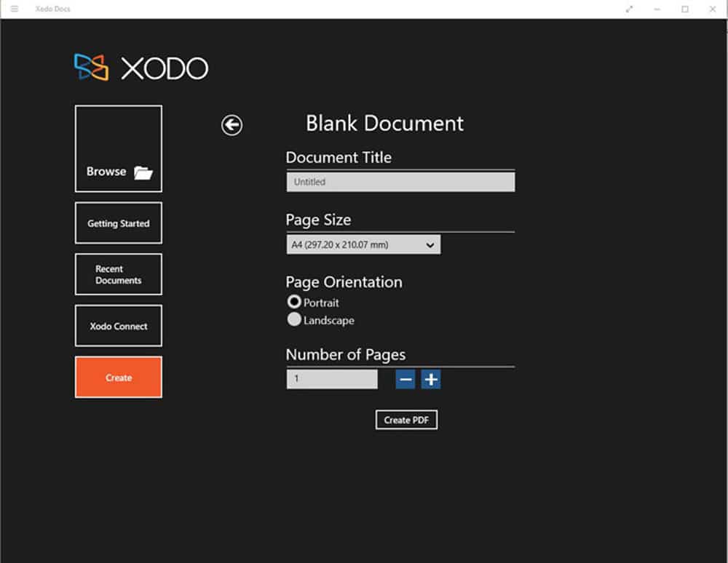Decrease page count with minus button
Viewport: 728px width, 563px height.
click(x=405, y=379)
